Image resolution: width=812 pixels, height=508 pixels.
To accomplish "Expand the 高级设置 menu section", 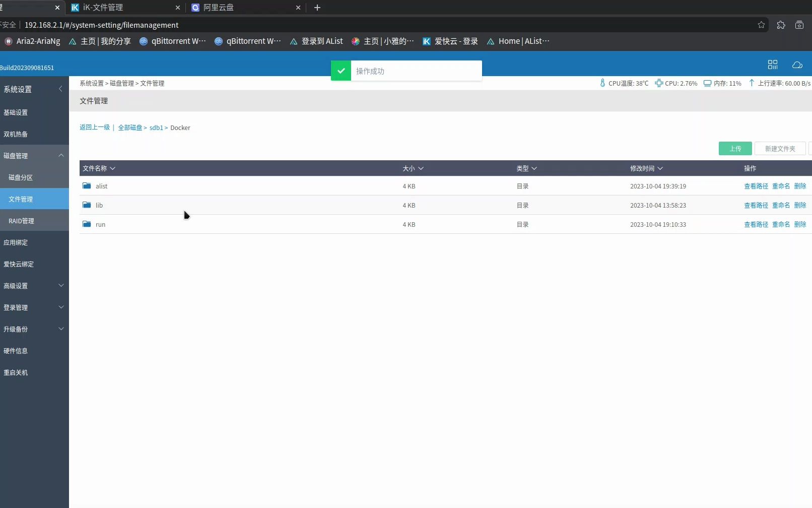I will pos(61,285).
